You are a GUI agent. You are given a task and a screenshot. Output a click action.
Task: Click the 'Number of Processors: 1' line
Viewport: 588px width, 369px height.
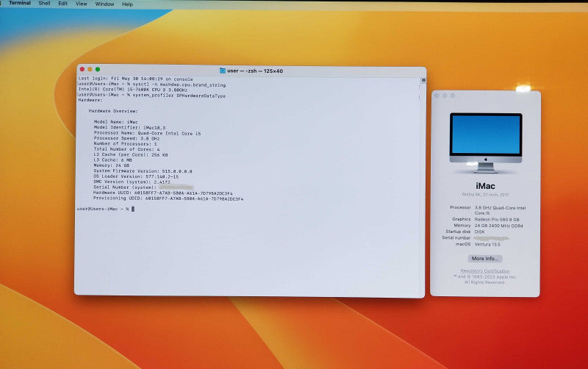(125, 143)
